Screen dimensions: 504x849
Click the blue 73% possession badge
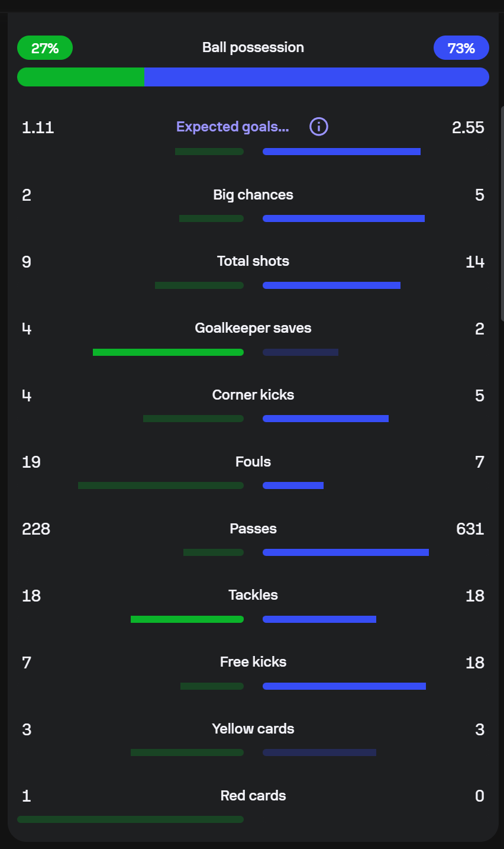(x=461, y=48)
